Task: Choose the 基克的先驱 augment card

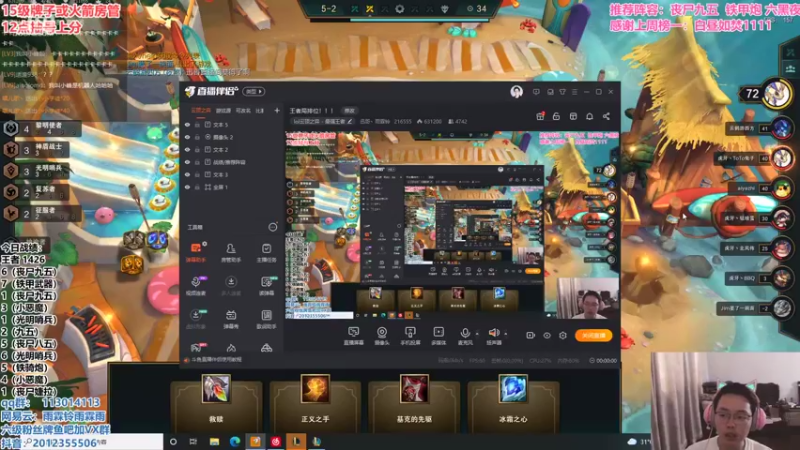Action: coord(414,405)
